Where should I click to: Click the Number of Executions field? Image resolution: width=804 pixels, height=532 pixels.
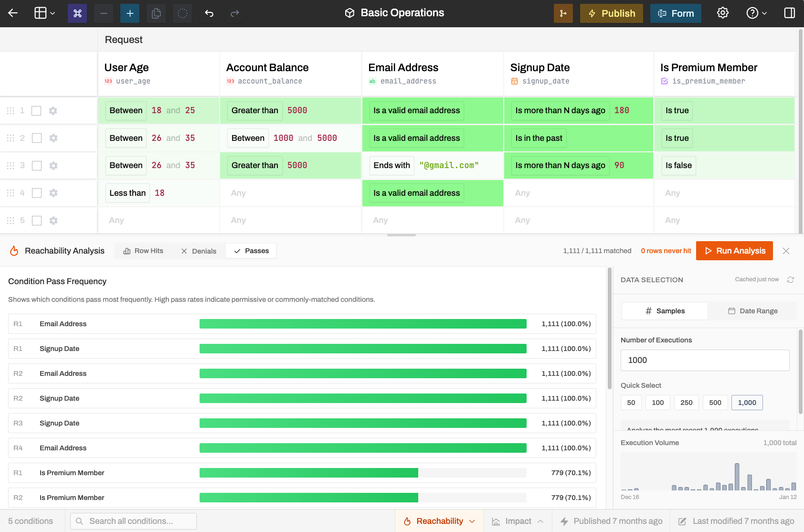click(705, 360)
